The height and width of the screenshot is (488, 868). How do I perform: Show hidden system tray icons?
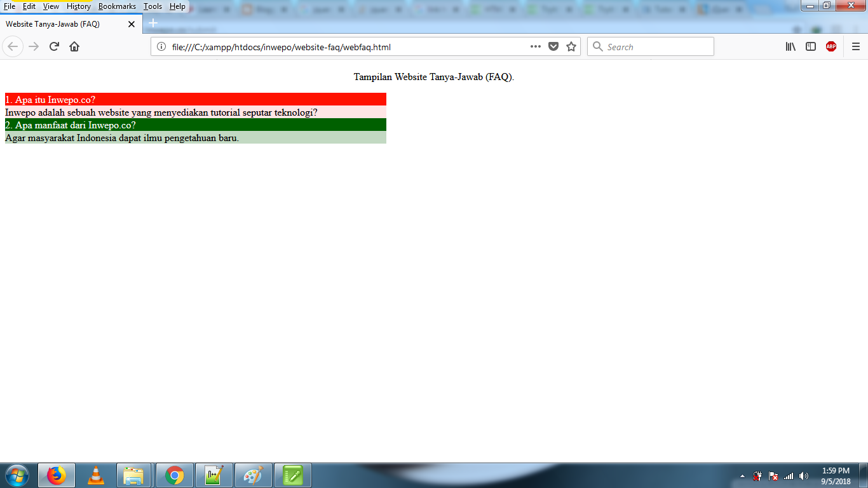[x=742, y=476]
